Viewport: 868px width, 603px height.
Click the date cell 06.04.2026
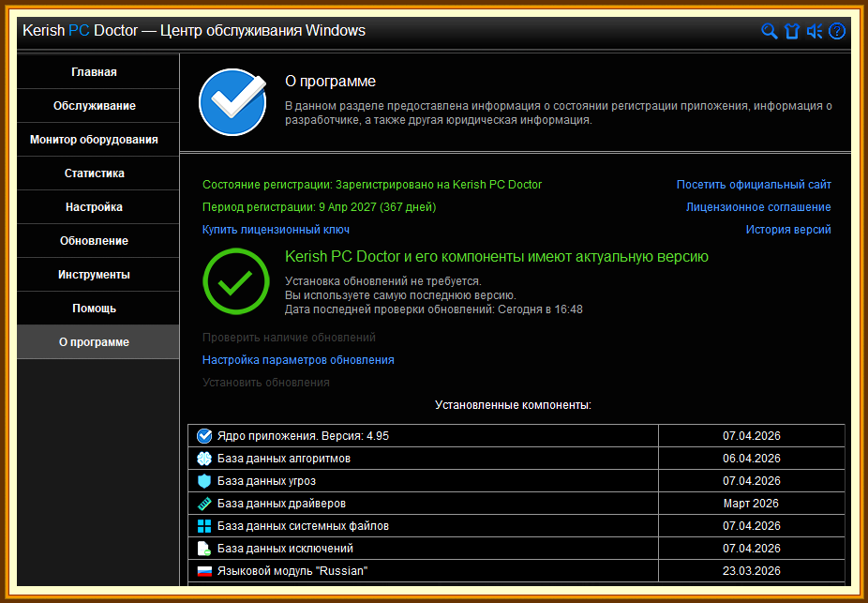coord(751,459)
